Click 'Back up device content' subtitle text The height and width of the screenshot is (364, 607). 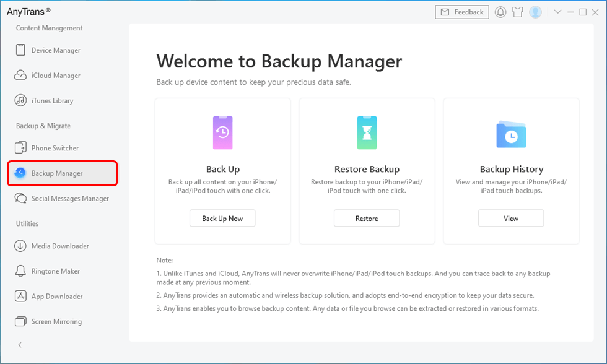[x=253, y=82]
